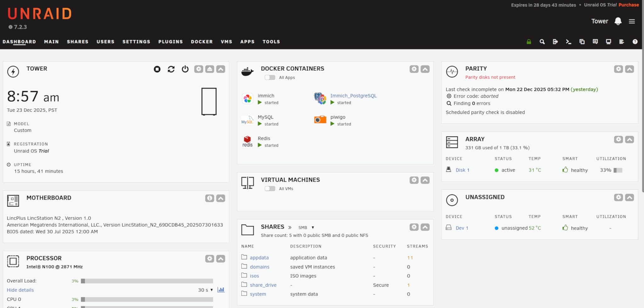Open the appdata share link
Screen dimensions: 644x308
click(x=259, y=258)
